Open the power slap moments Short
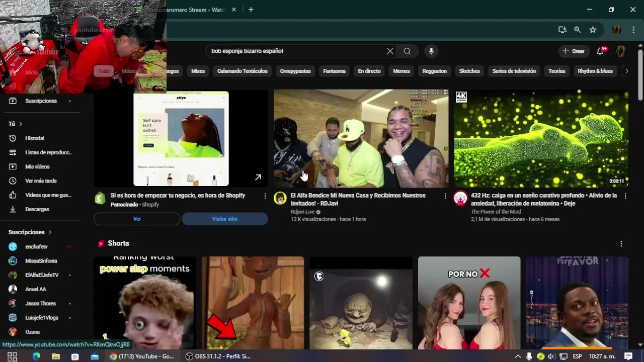This screenshot has height=362, width=644. 145,303
